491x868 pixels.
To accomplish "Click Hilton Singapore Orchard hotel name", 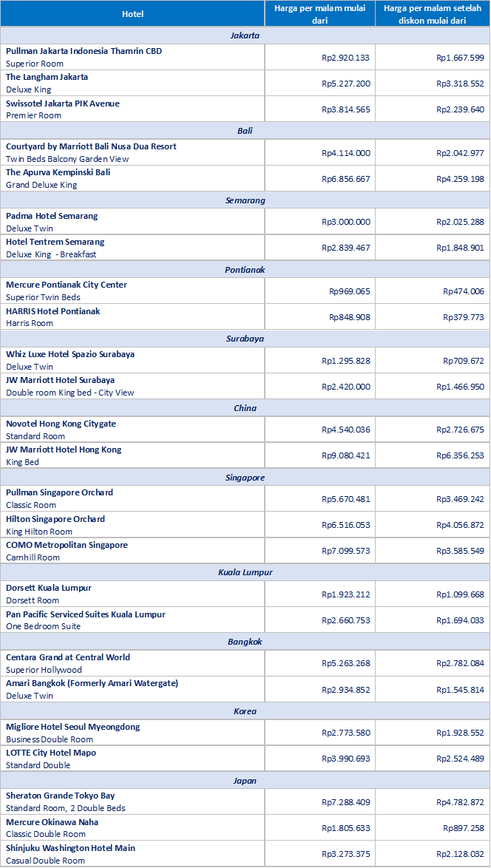I will coord(55,519).
